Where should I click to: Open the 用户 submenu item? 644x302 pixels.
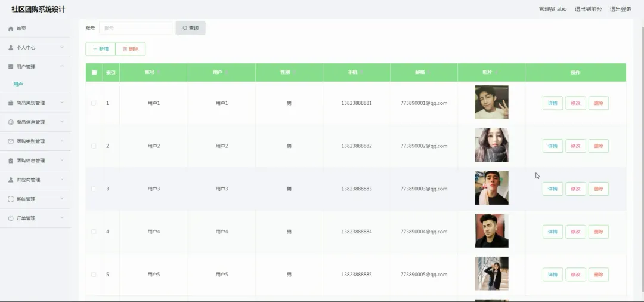coord(18,84)
